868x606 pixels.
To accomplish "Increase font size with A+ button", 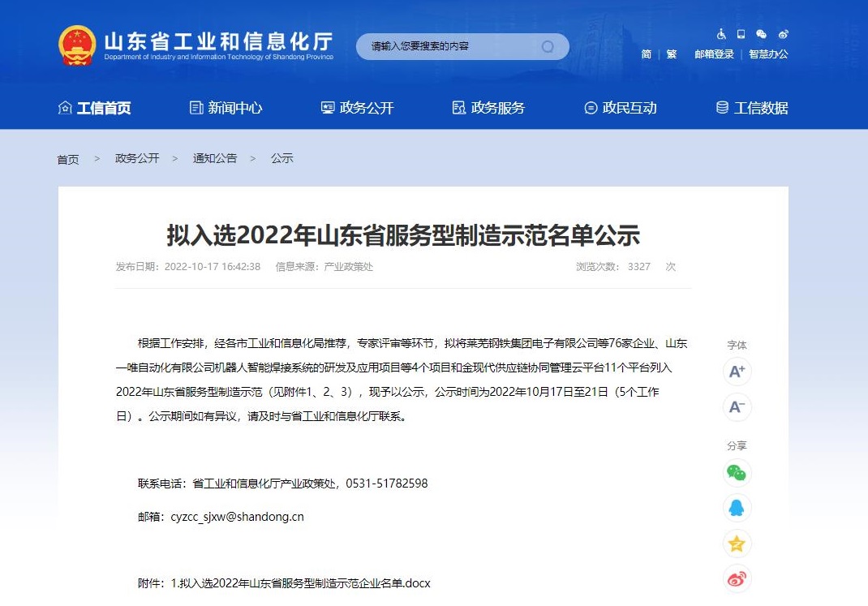I will (x=737, y=372).
